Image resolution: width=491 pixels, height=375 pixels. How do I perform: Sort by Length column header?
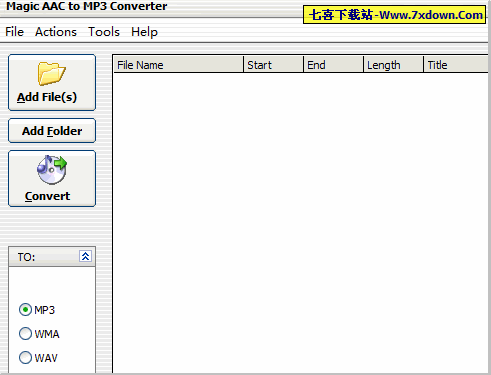394,65
